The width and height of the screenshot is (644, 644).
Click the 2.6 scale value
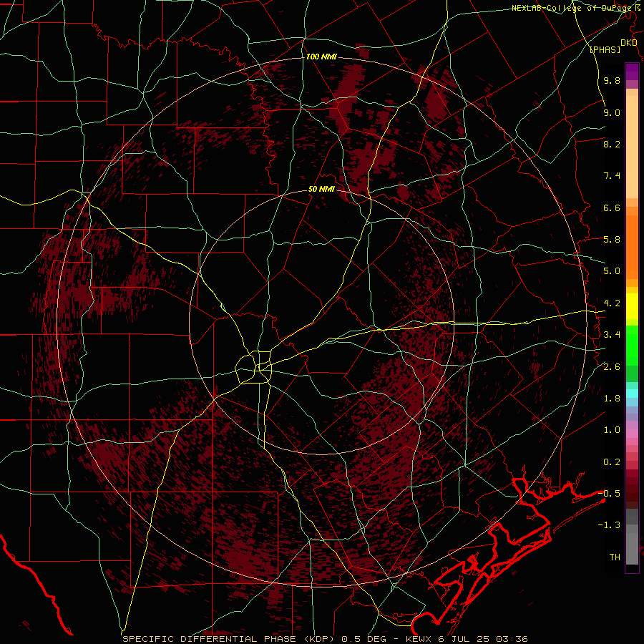pos(612,367)
